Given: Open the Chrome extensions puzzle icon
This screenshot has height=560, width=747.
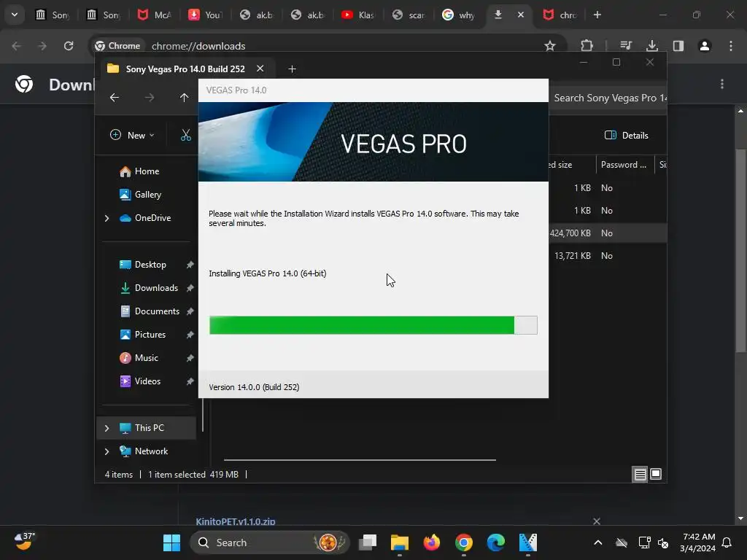Looking at the screenshot, I should coord(587,46).
